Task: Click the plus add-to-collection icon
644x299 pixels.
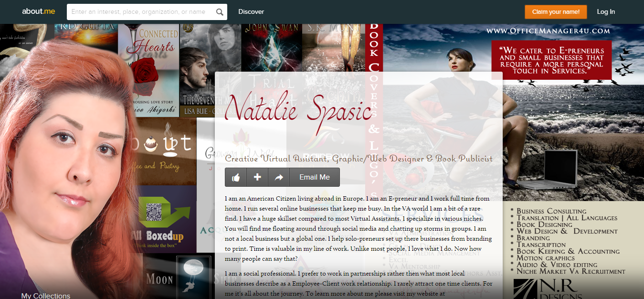Action: [x=257, y=177]
